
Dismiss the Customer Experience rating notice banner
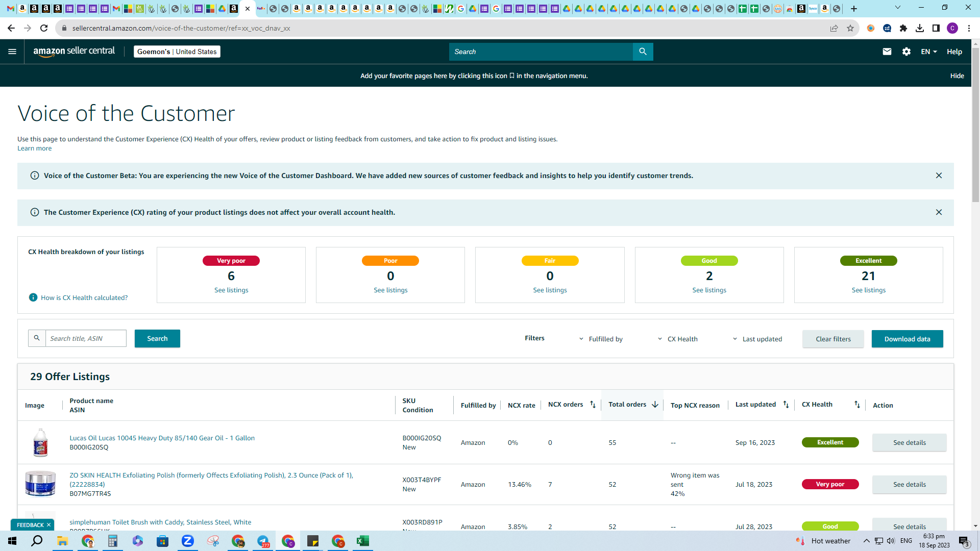[939, 212]
